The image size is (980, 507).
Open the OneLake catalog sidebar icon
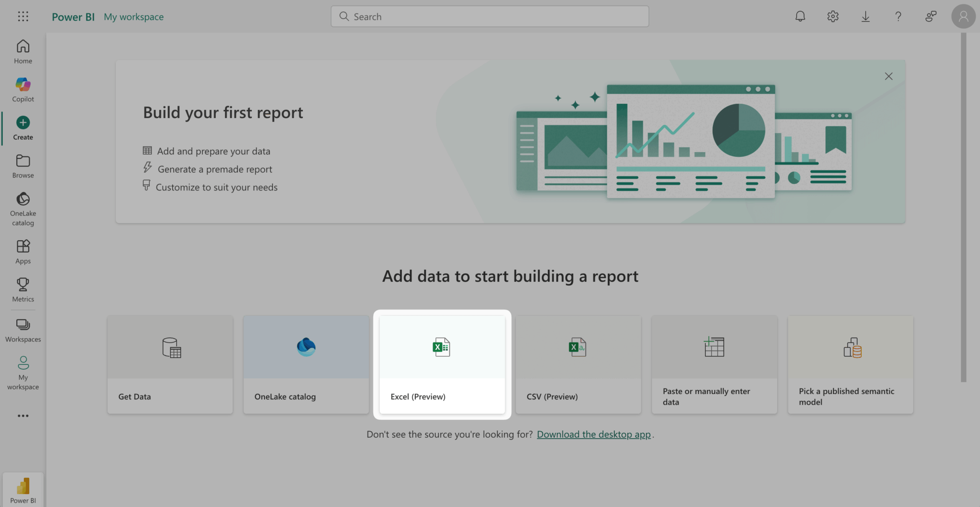23,199
